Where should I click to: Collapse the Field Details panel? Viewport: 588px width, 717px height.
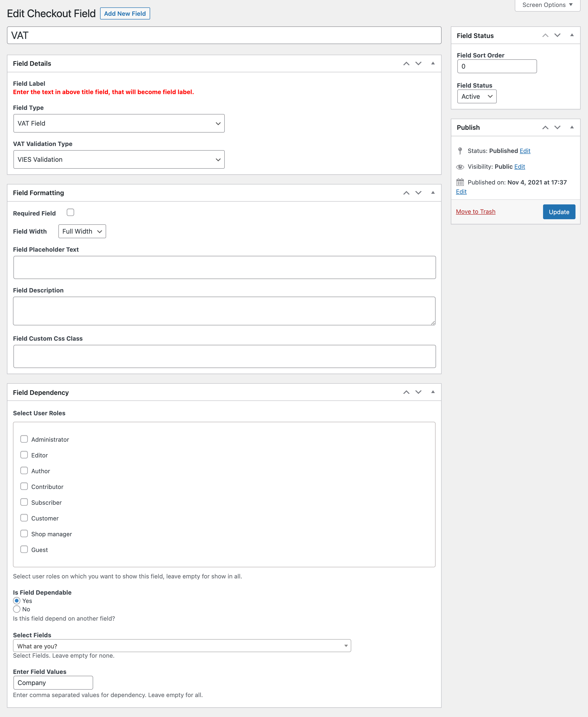[x=433, y=63]
